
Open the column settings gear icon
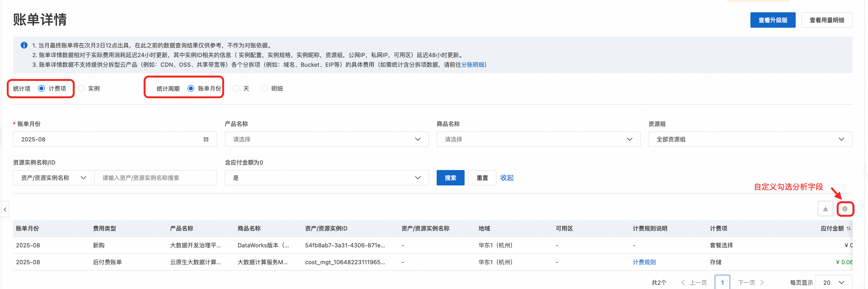[844, 209]
